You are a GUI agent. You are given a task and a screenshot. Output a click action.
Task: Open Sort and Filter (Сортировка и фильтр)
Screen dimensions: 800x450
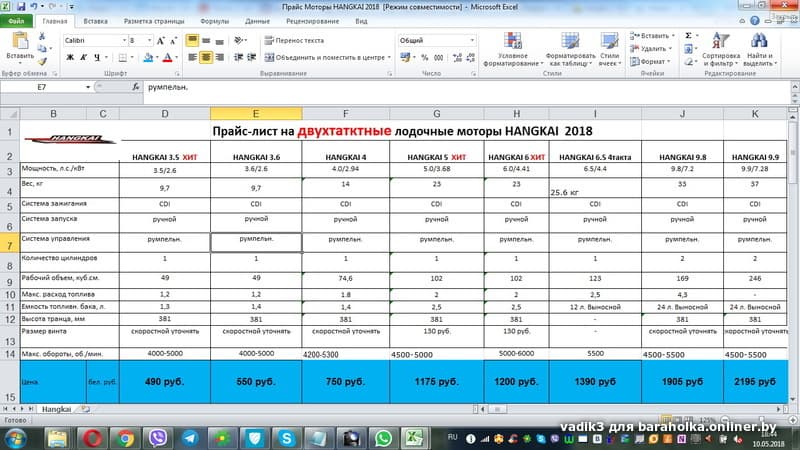(x=720, y=49)
